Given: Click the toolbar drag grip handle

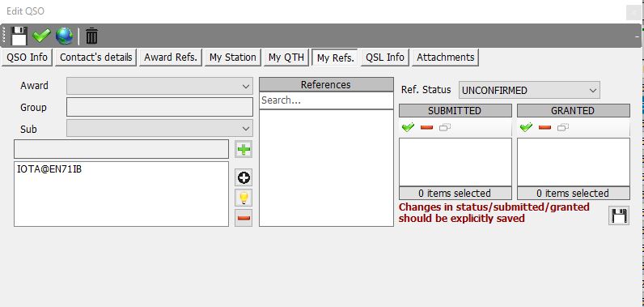Looking at the screenshot, I should coord(5,36).
